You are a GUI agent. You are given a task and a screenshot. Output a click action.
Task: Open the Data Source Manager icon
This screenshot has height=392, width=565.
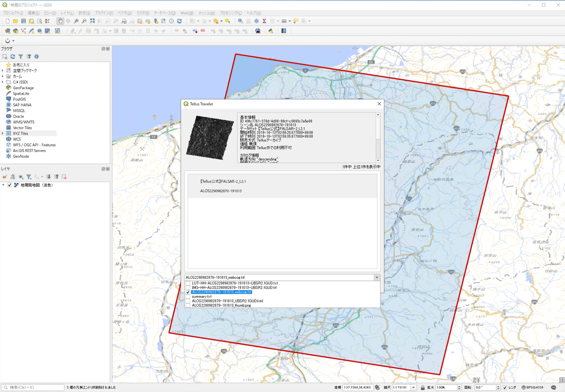(x=8, y=31)
